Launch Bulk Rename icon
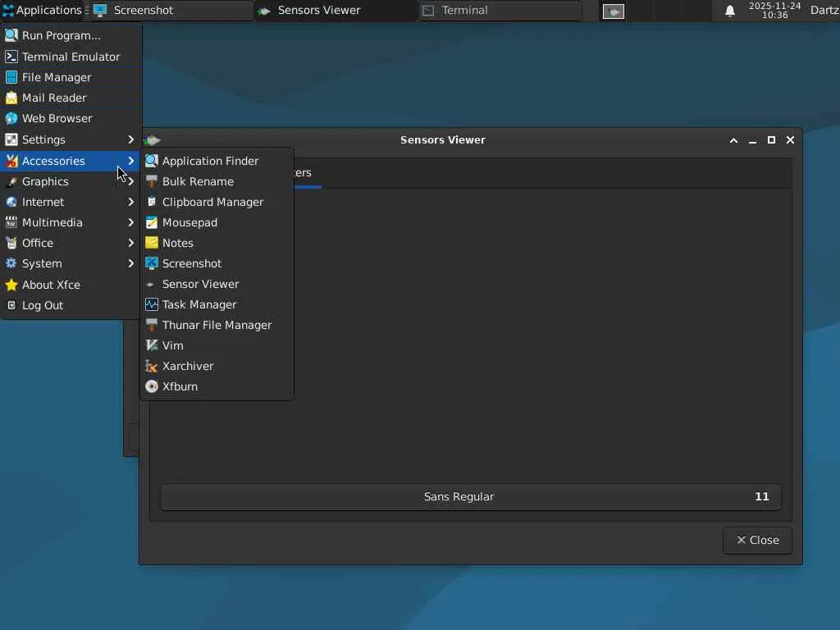The image size is (840, 630). [152, 181]
